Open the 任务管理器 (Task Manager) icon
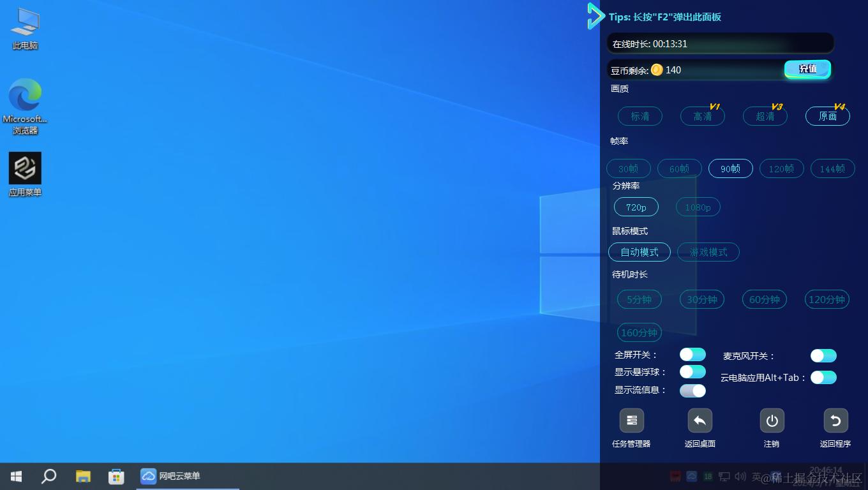This screenshot has width=868, height=490. [631, 420]
